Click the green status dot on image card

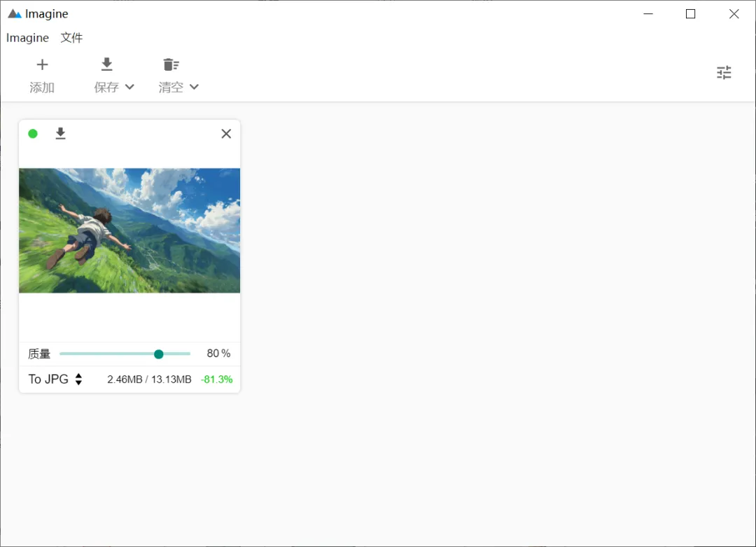pyautogui.click(x=33, y=134)
